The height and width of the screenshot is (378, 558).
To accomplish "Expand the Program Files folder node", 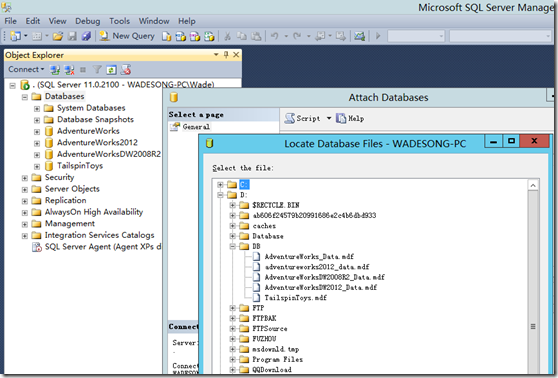I will point(233,359).
